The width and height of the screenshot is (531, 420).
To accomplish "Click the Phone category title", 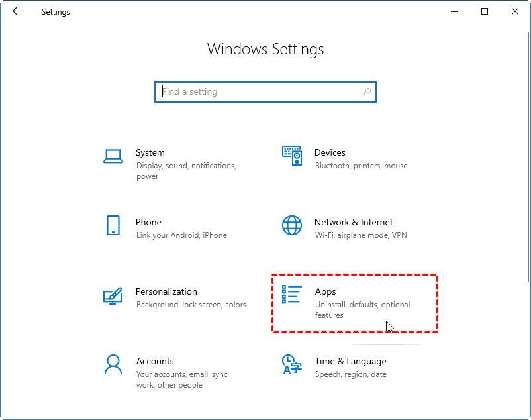I will [x=148, y=222].
